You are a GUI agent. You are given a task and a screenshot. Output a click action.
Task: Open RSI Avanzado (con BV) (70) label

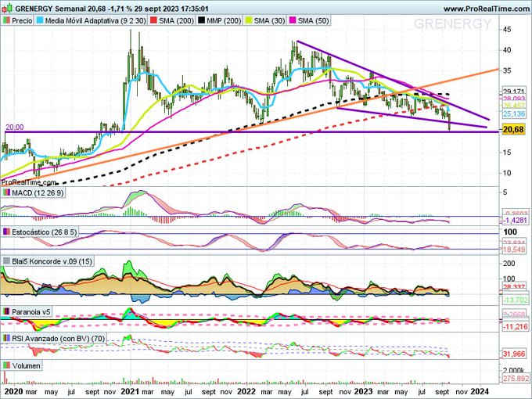[x=59, y=338]
